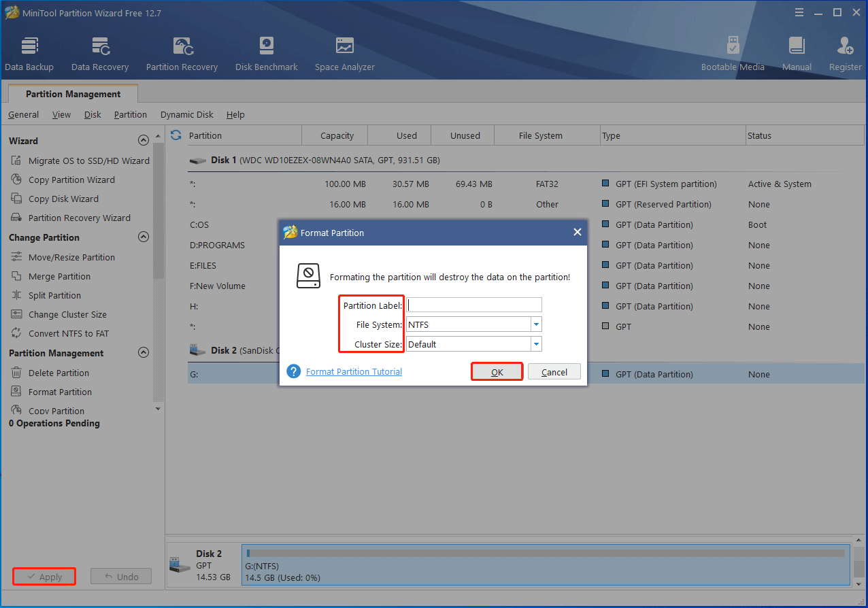Sort by the Status column header
The height and width of the screenshot is (608, 868).
805,135
